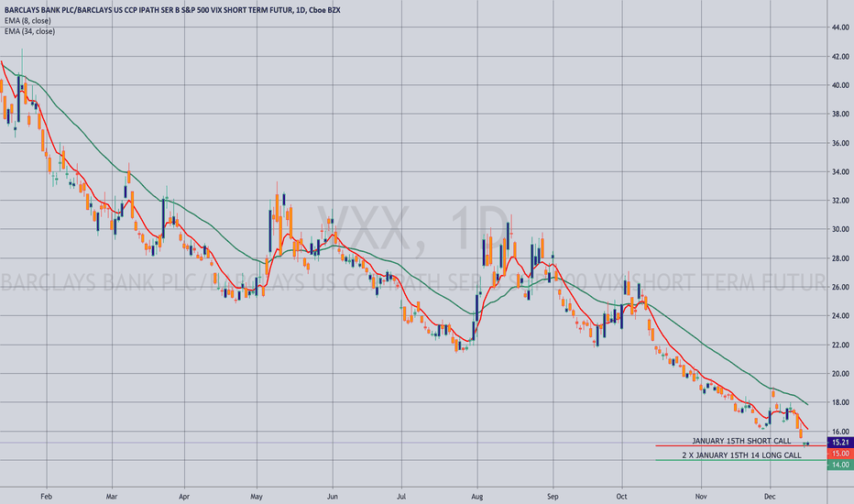Screen dimensions: 854x504
Task: Click the May label on time axis
Action: point(257,497)
